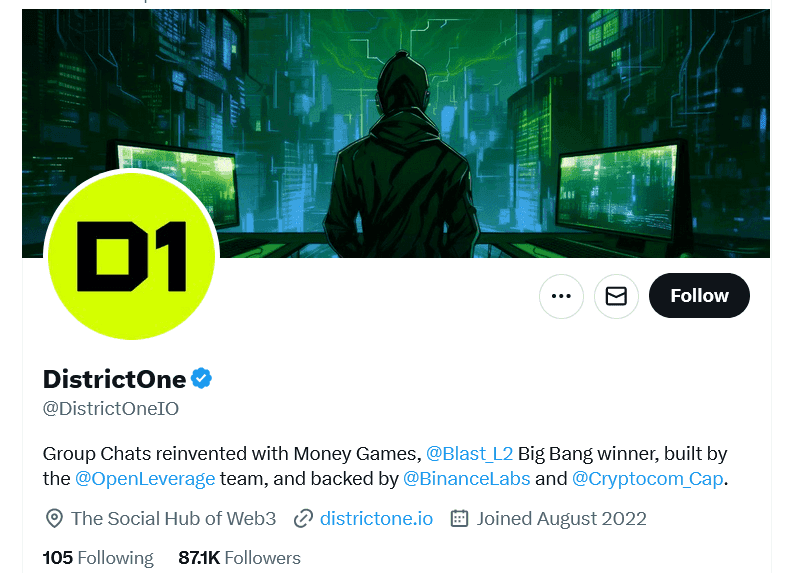801x573 pixels.
Task: Click the calendar icon beside Joined date
Action: (460, 518)
